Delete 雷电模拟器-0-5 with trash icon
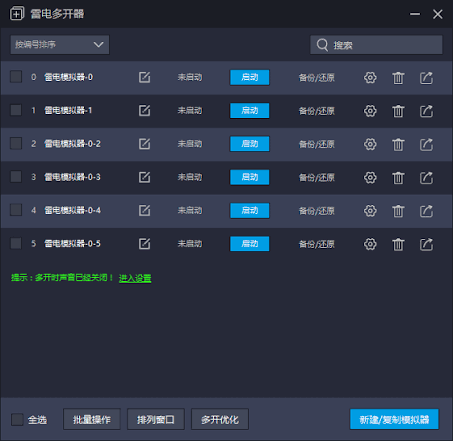 [398, 245]
